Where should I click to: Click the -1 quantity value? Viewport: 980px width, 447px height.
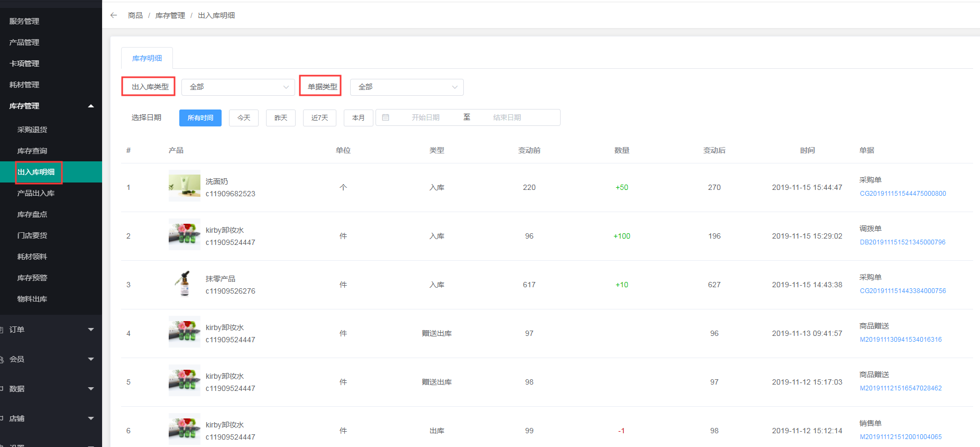621,431
